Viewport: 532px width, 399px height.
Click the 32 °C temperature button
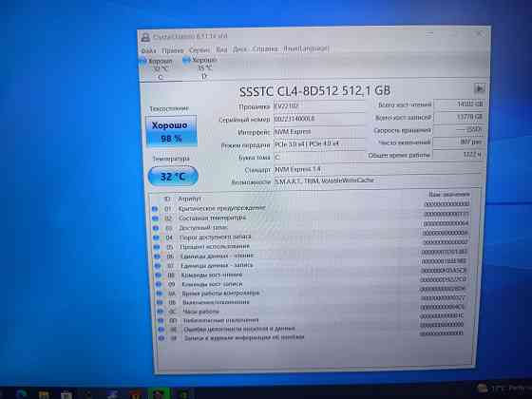(x=173, y=176)
